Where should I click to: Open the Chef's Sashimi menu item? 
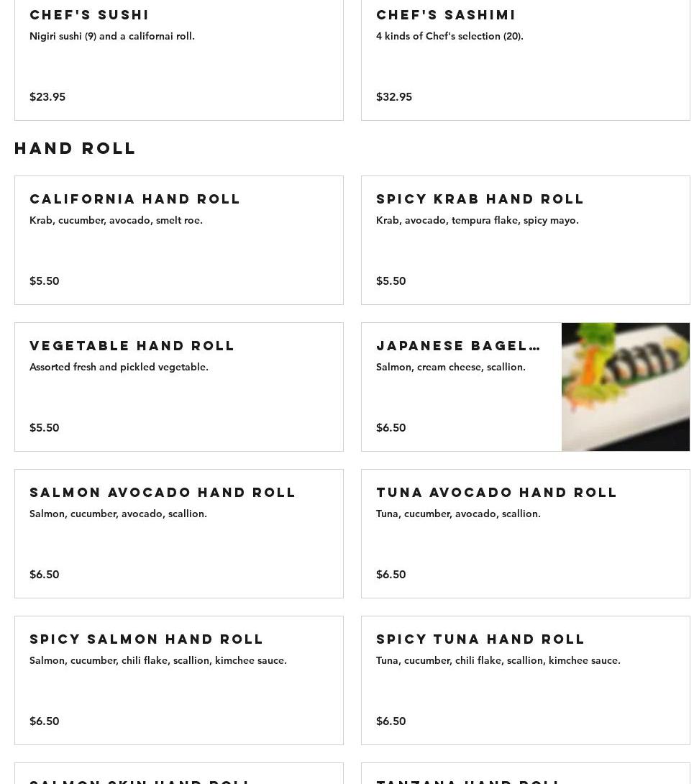tap(526, 60)
